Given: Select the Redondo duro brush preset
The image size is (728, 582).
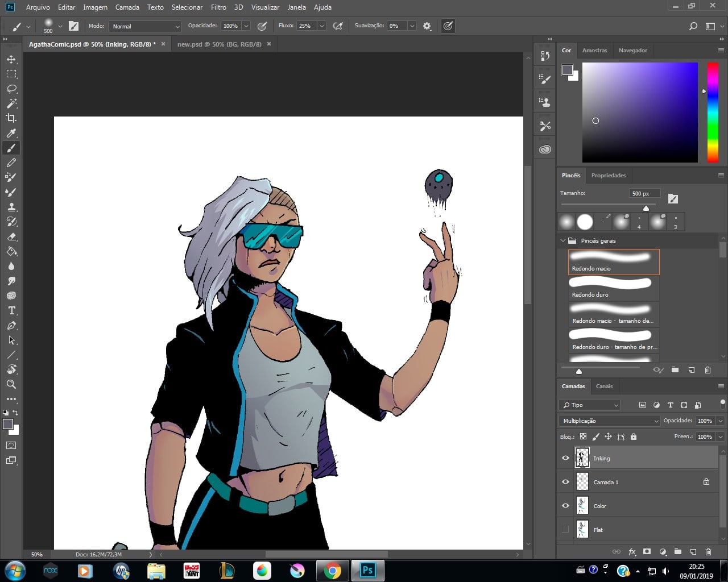Looking at the screenshot, I should [x=613, y=288].
